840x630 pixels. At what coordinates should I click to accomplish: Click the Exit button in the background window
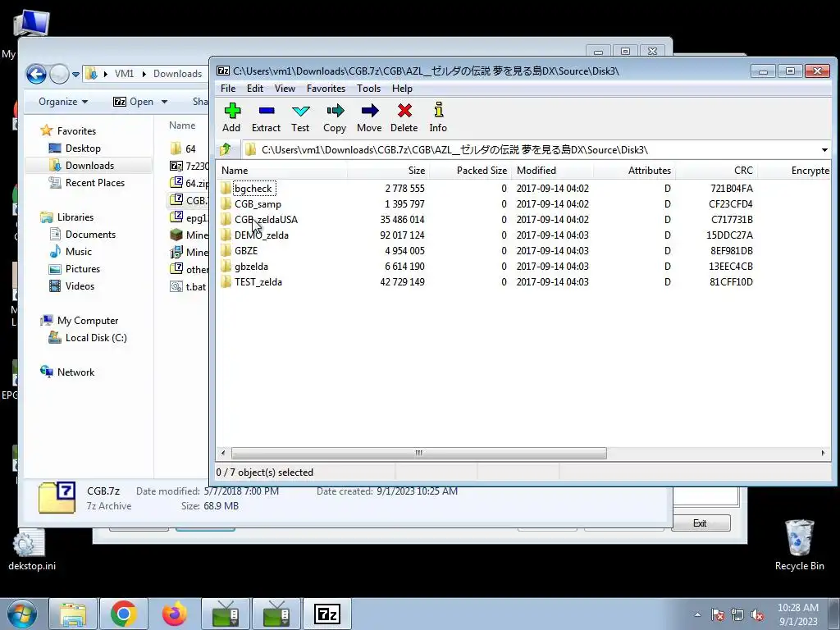pos(701,523)
